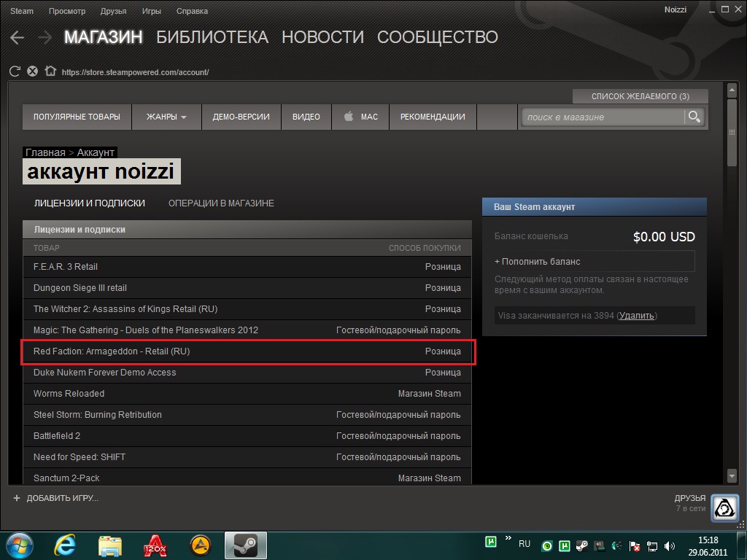This screenshot has width=747, height=560.
Task: Open the volume speaker icon
Action: tap(670, 546)
